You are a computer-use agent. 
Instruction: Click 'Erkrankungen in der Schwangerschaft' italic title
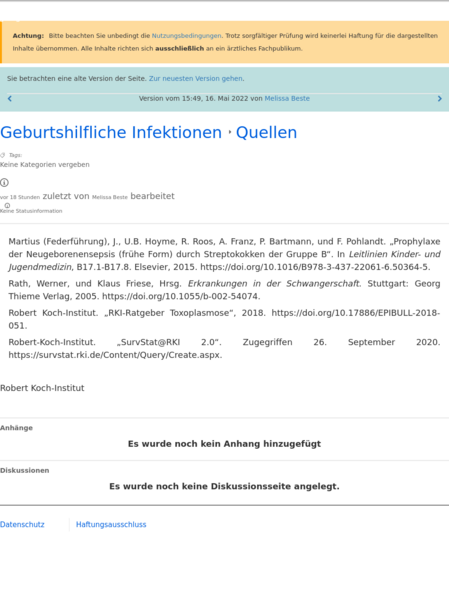[274, 284]
